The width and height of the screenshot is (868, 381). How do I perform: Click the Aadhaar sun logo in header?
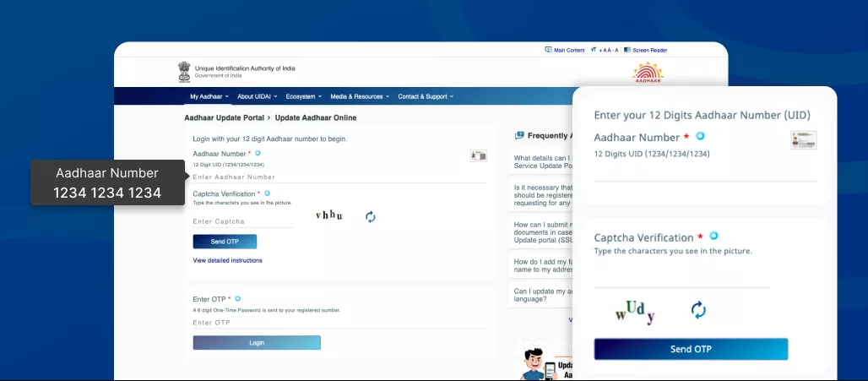pyautogui.click(x=648, y=73)
